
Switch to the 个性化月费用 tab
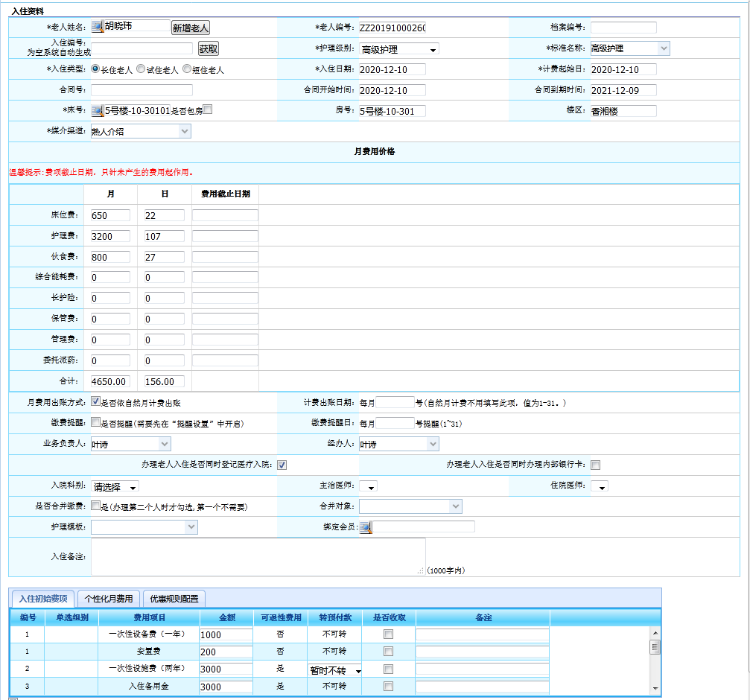(x=109, y=599)
